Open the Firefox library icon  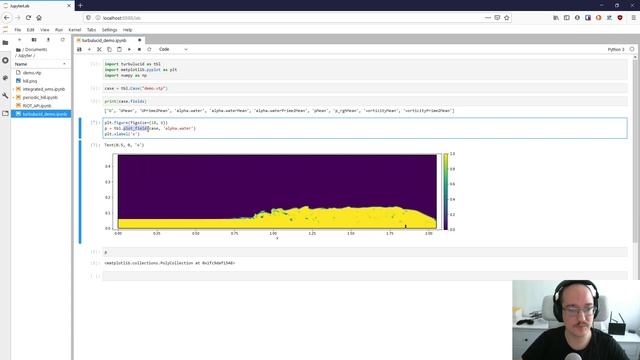tap(556, 18)
